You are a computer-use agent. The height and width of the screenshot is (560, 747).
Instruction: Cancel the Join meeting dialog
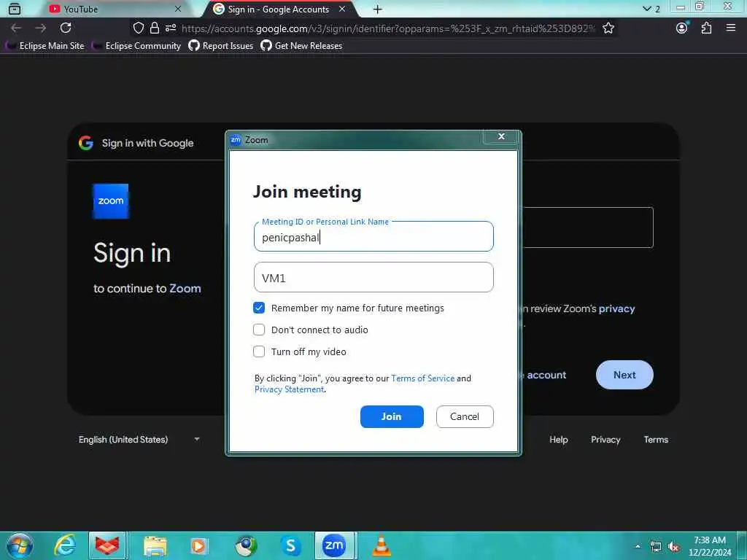[x=465, y=416]
